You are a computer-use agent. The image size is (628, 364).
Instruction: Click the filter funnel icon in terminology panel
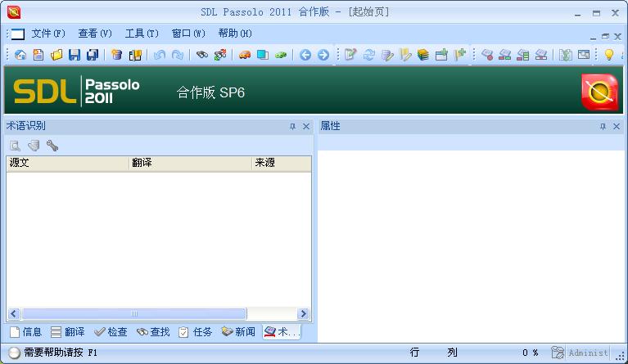pyautogui.click(x=34, y=146)
